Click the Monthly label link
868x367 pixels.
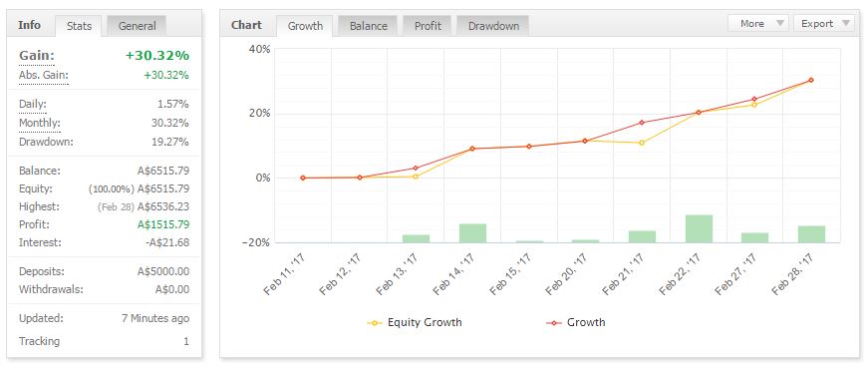tap(39, 123)
